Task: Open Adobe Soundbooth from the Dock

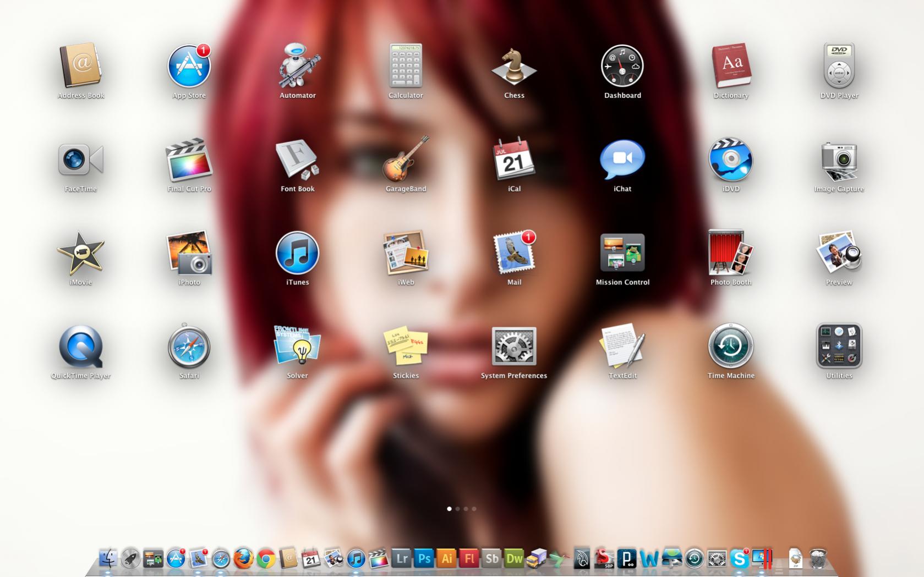Action: (x=491, y=558)
